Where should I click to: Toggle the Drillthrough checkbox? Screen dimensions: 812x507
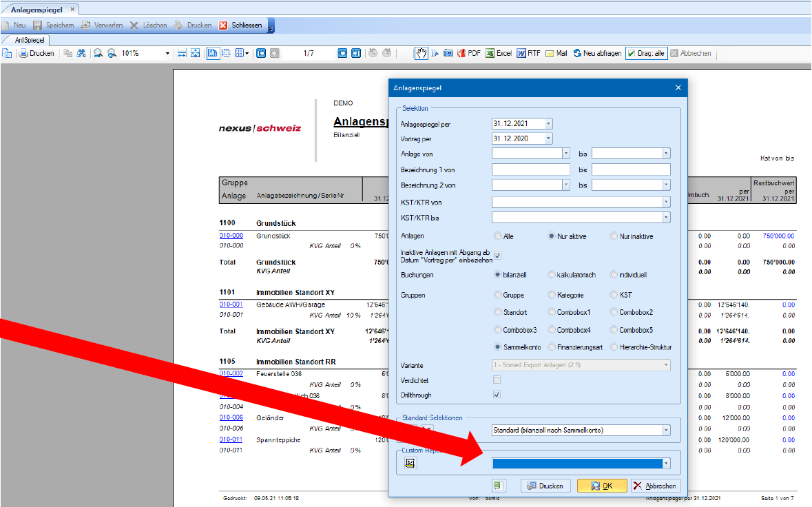pyautogui.click(x=497, y=395)
